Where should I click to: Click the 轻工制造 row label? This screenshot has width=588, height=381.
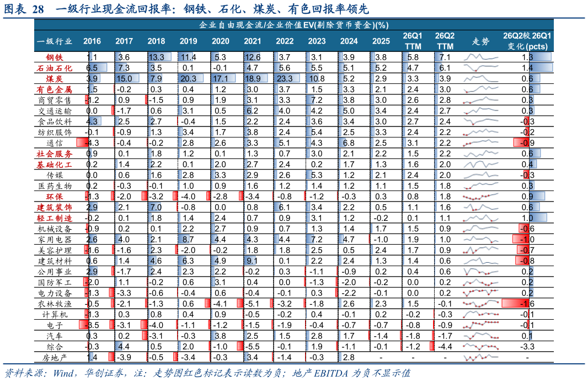tap(55, 218)
